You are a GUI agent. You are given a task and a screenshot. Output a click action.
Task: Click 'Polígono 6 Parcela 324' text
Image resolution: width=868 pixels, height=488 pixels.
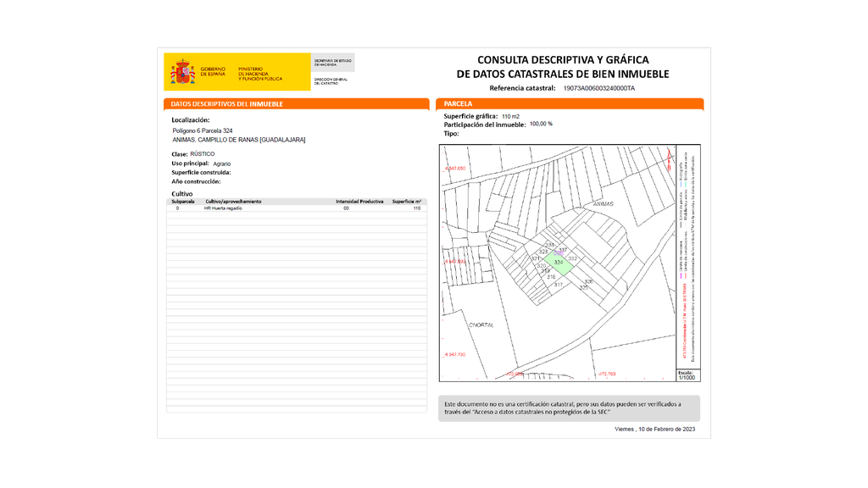coord(203,130)
